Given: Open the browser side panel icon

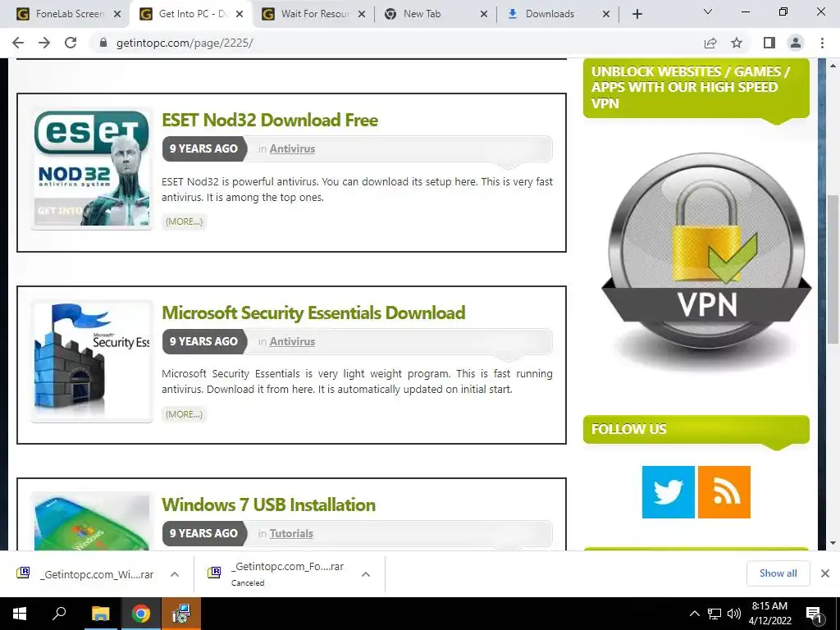Looking at the screenshot, I should pos(769,43).
